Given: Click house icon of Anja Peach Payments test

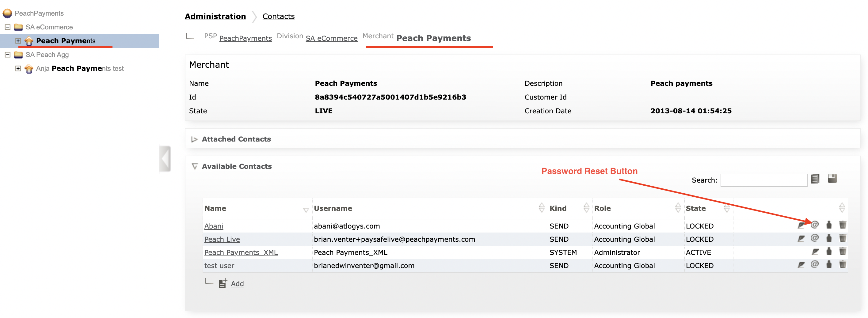Looking at the screenshot, I should (x=29, y=68).
